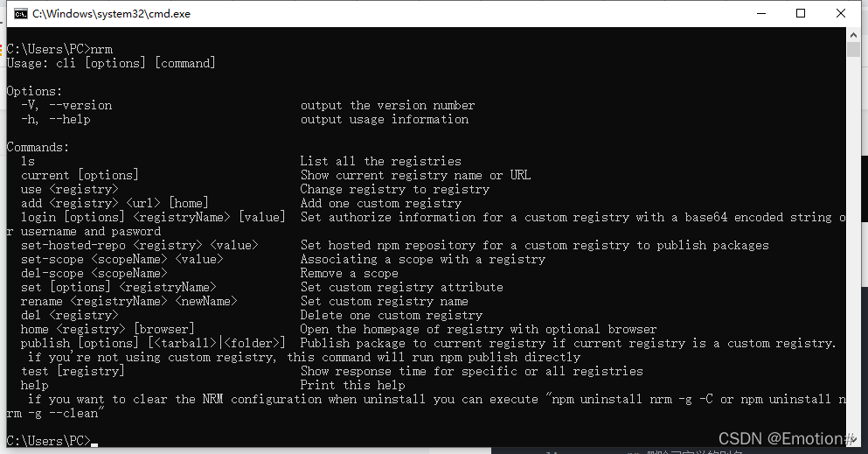Viewport: 868px width, 454px height.
Task: Click the 'ls' command entry
Action: [28, 161]
